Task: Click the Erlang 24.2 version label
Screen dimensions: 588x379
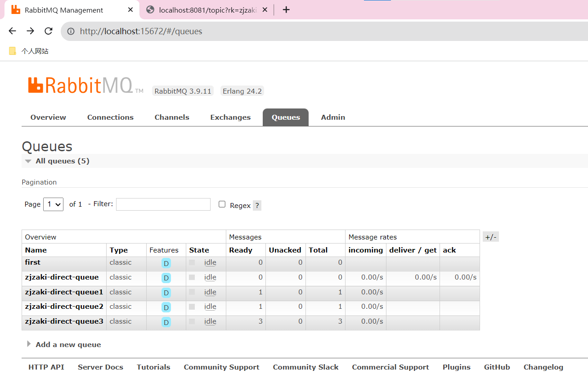Action: [242, 91]
